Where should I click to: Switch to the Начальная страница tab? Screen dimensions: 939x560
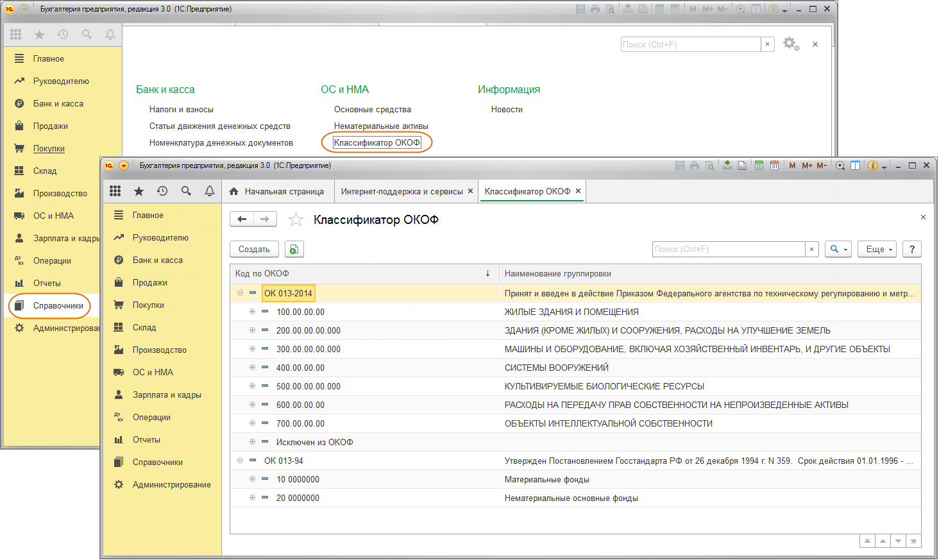pos(277,191)
